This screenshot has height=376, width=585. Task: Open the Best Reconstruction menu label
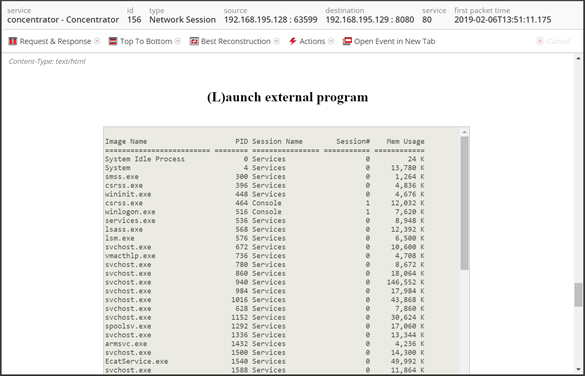[236, 41]
